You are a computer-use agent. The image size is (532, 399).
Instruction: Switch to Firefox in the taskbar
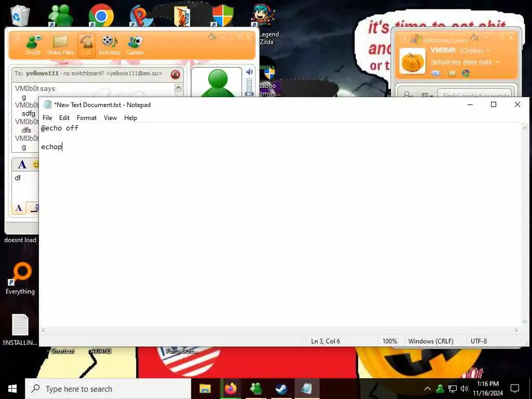pos(230,389)
